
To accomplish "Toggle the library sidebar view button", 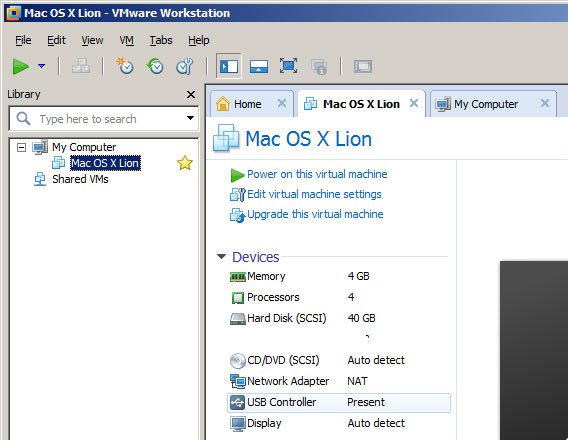I will coord(229,66).
